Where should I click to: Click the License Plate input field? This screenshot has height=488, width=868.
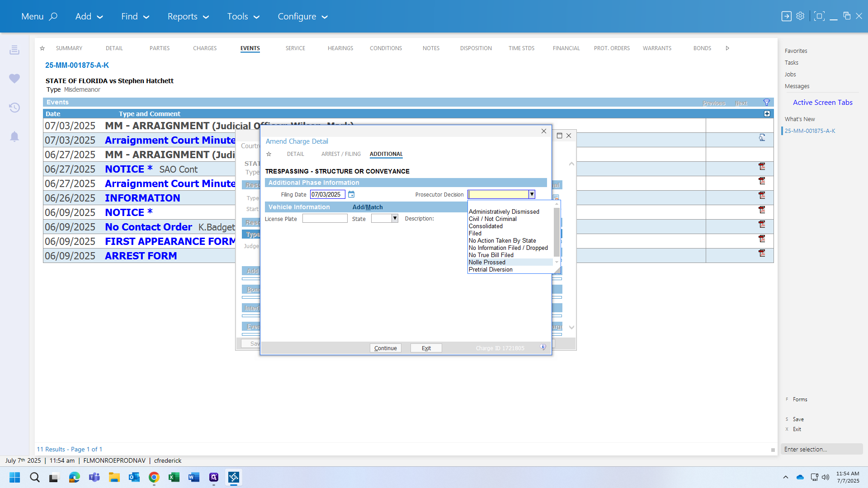point(325,219)
